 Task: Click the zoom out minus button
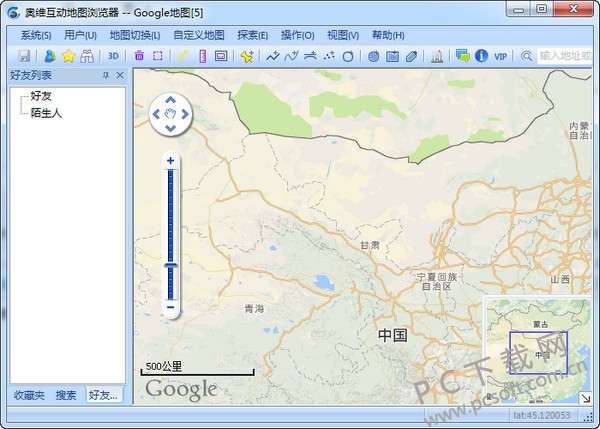point(171,308)
